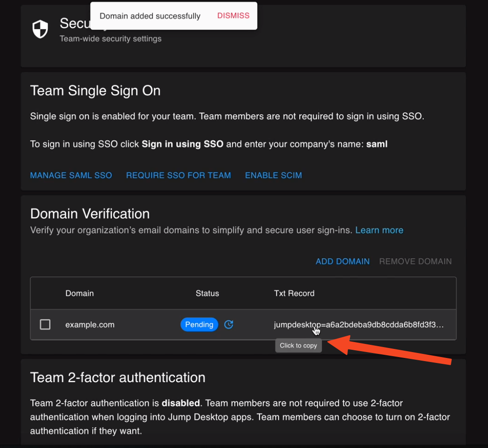Click 'Team-wide security settings' subtitle
This screenshot has width=488, height=448.
[110, 38]
